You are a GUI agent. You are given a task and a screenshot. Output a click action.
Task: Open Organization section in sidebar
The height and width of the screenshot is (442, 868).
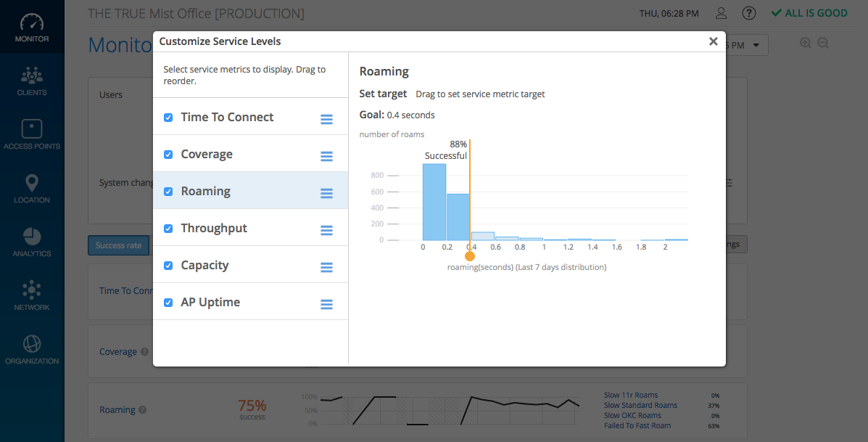[x=32, y=349]
